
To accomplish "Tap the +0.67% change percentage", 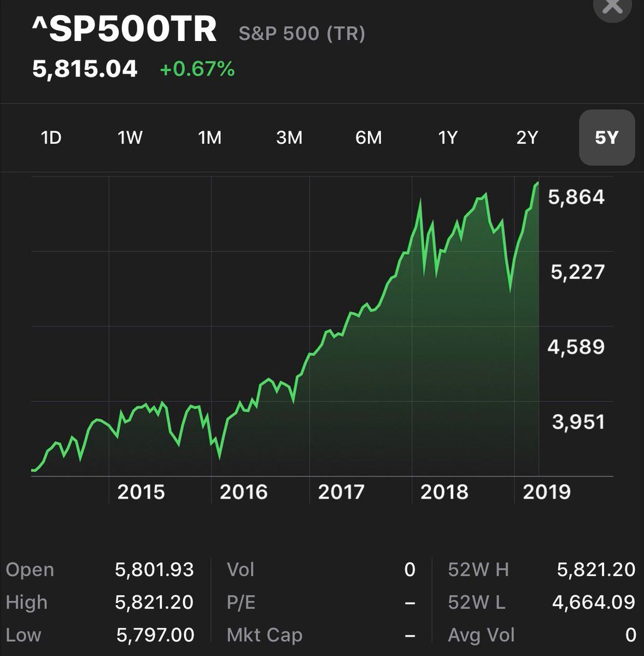I will 197,69.
